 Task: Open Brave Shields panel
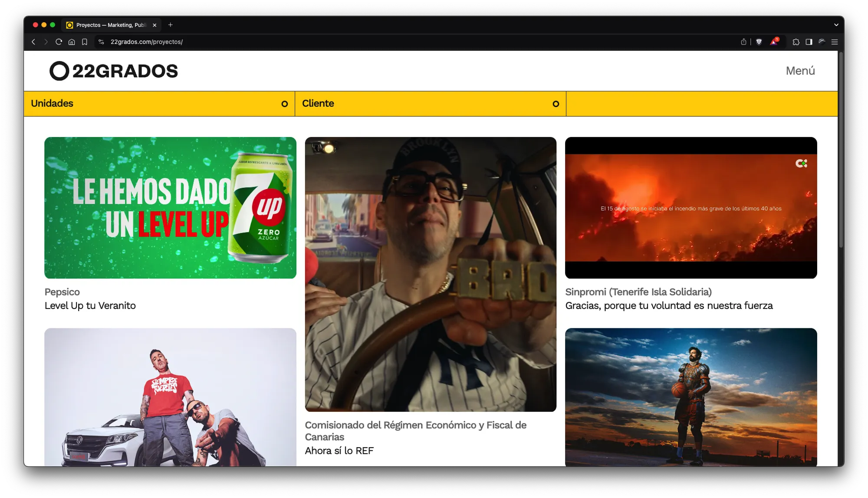pyautogui.click(x=759, y=42)
